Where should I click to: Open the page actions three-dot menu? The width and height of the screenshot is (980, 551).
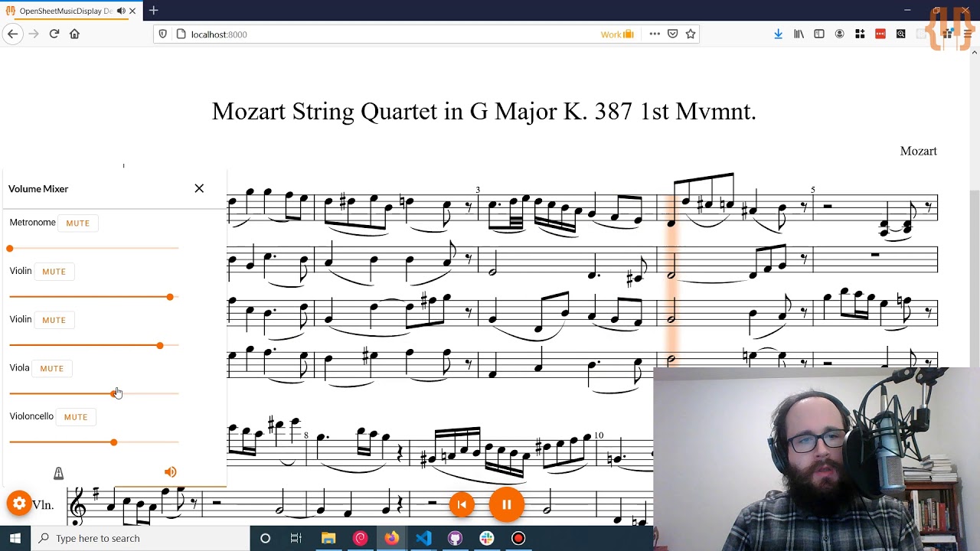[x=655, y=34]
